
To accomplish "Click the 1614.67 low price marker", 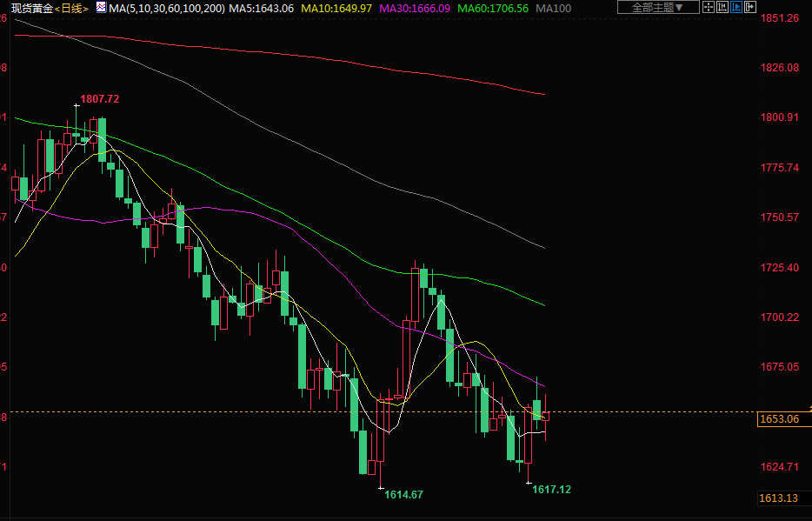I will pyautogui.click(x=403, y=495).
